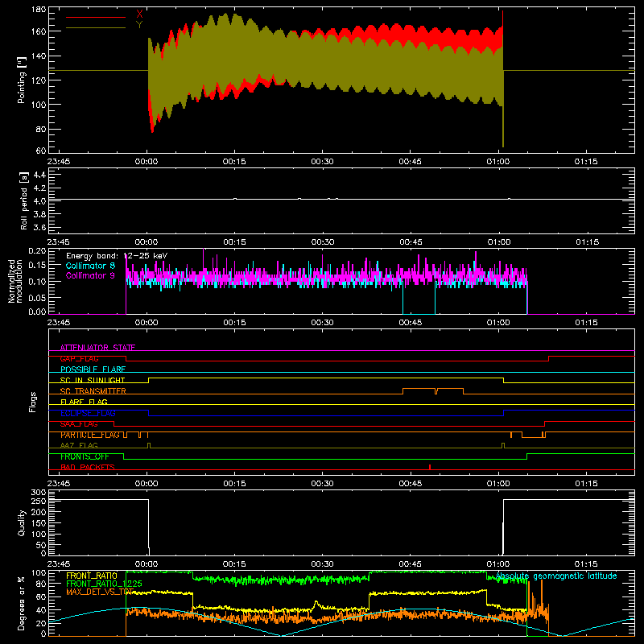644x644 pixels.
Task: Click the PARTICLE_FLAG label
Action: [90, 435]
